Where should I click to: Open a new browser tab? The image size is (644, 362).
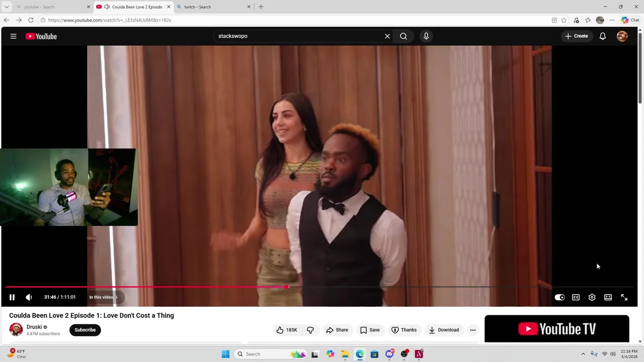click(261, 7)
